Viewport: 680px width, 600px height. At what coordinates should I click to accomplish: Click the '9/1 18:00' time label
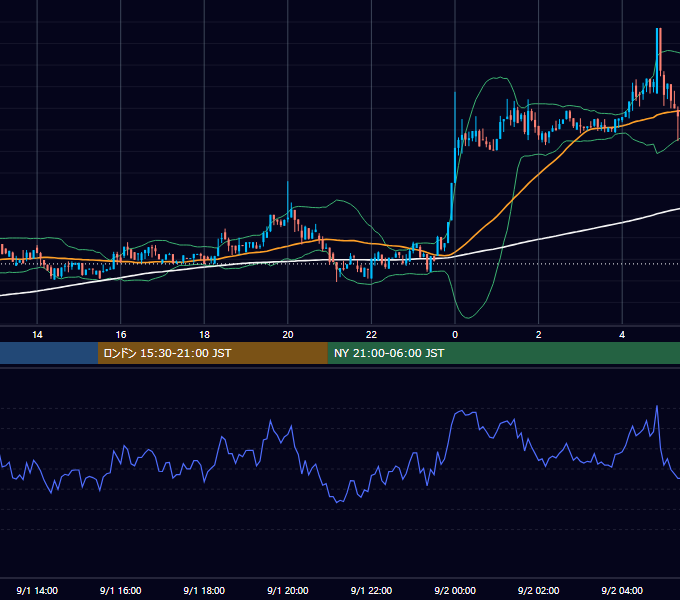(x=204, y=590)
